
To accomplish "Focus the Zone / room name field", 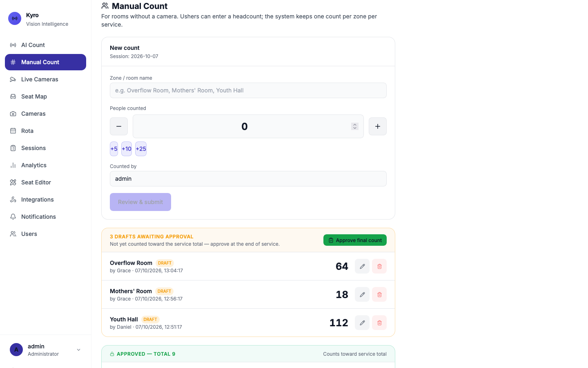I will [248, 90].
